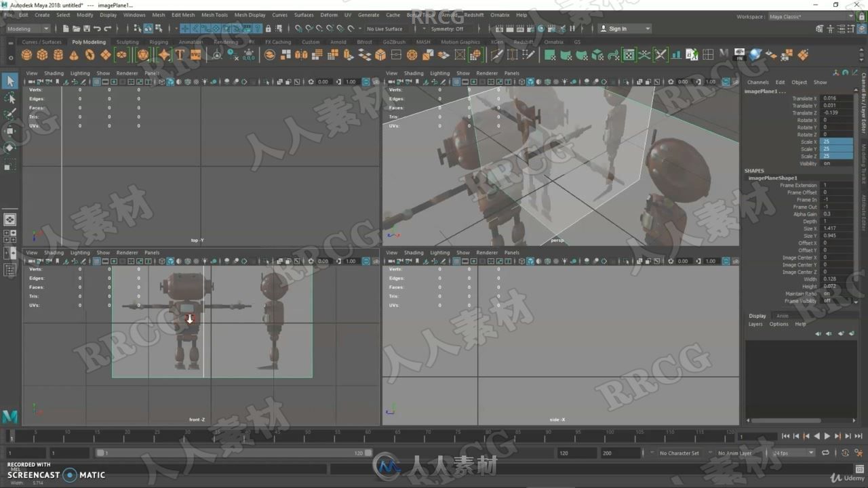Create a polygon cube from shelf
The height and width of the screenshot is (488, 868).
coord(43,55)
